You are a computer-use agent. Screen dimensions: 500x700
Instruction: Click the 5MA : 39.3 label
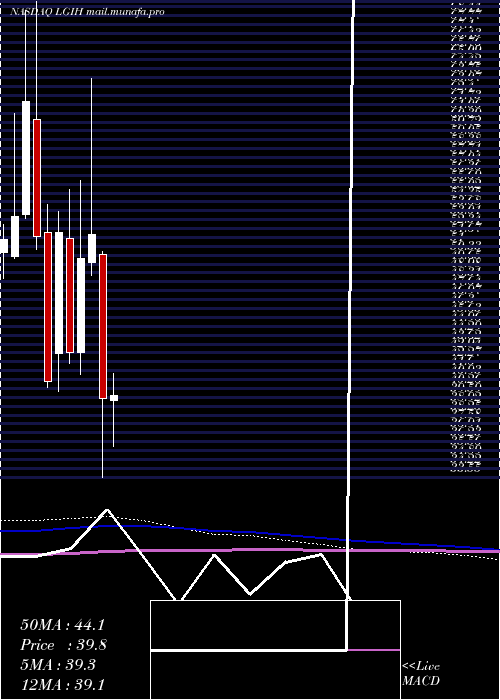(58, 665)
